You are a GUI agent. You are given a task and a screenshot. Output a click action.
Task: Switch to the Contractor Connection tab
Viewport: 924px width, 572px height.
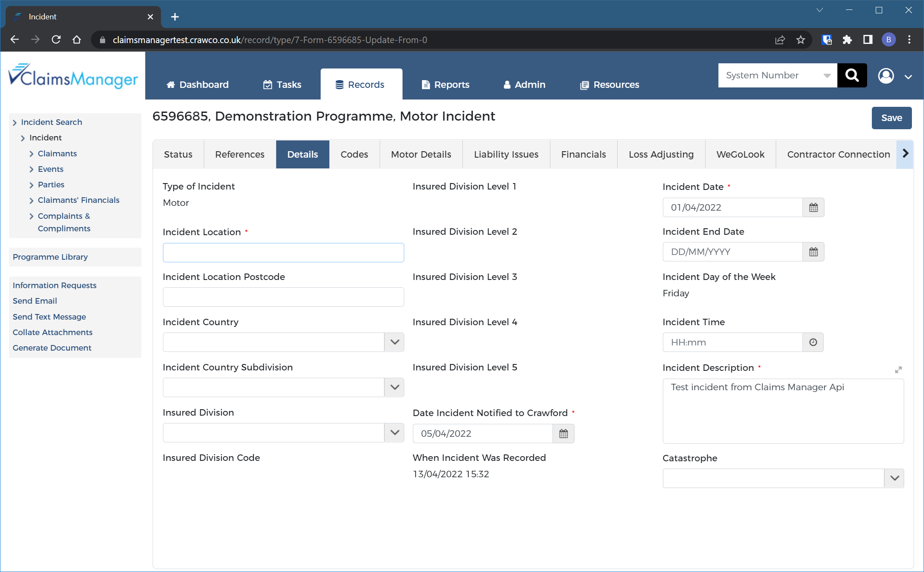click(x=838, y=155)
